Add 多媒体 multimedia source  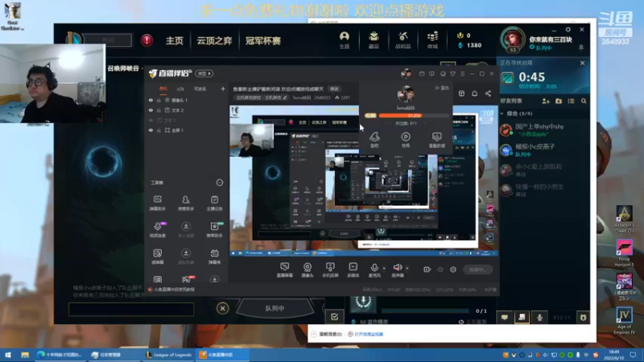point(353,269)
